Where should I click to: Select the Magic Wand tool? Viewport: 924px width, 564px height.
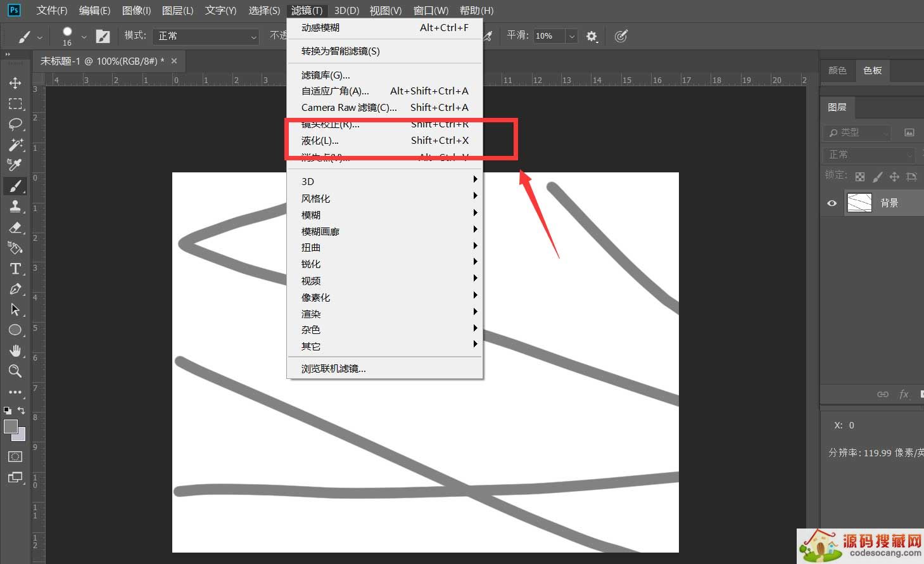pos(15,144)
